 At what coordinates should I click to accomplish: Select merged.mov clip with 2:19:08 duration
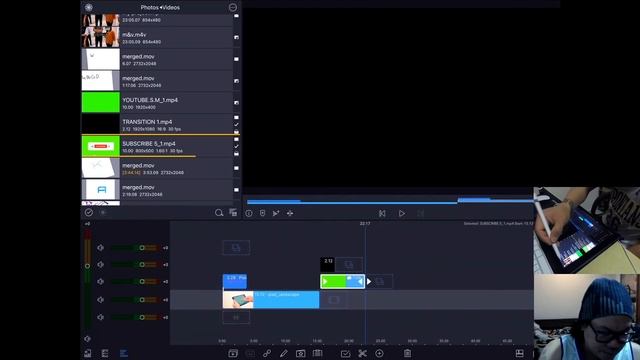point(157,190)
